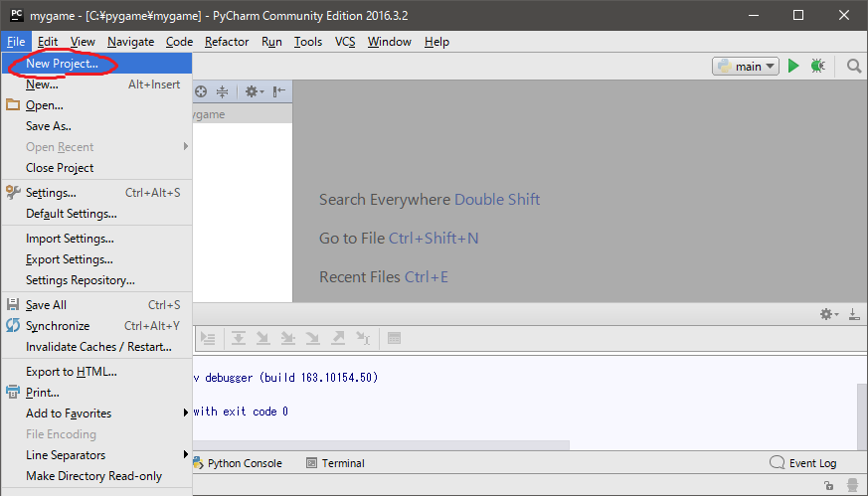Choose Export to HTML...
This screenshot has height=496, width=868.
(x=96, y=372)
